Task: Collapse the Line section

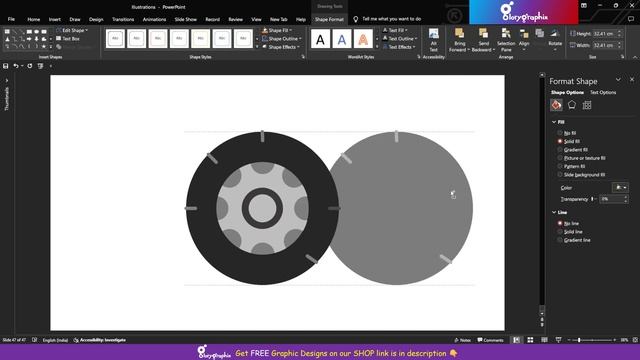Action: click(x=554, y=212)
